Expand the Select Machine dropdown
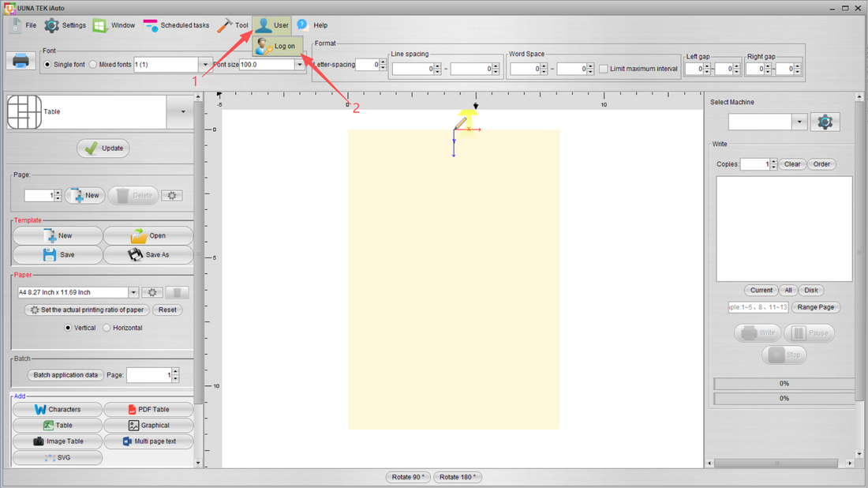 (799, 122)
